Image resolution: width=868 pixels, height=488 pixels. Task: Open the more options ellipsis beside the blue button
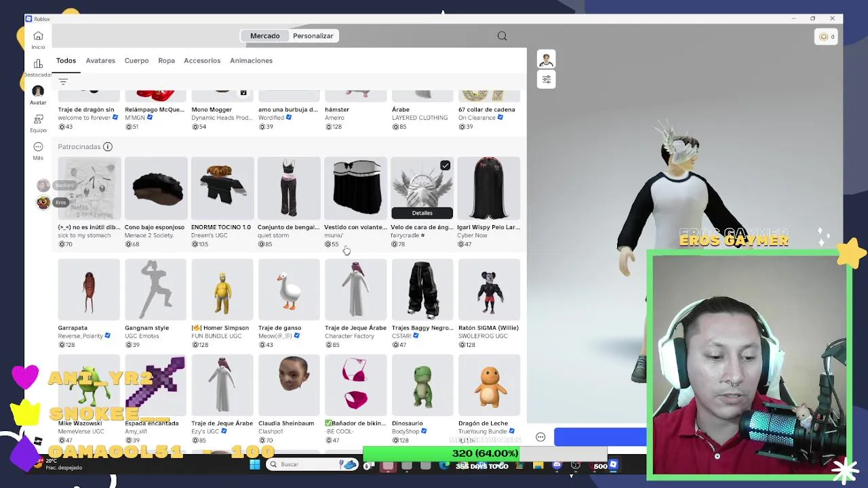coord(540,437)
